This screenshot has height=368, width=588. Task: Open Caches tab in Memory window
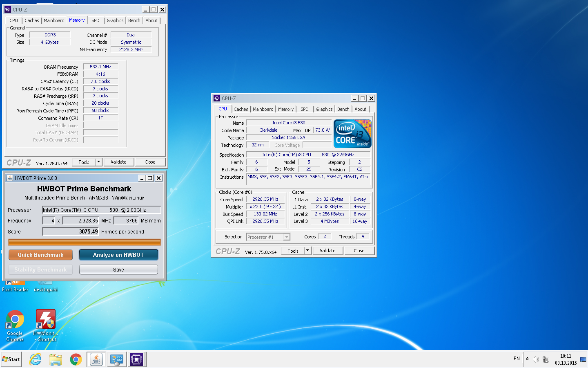32,20
